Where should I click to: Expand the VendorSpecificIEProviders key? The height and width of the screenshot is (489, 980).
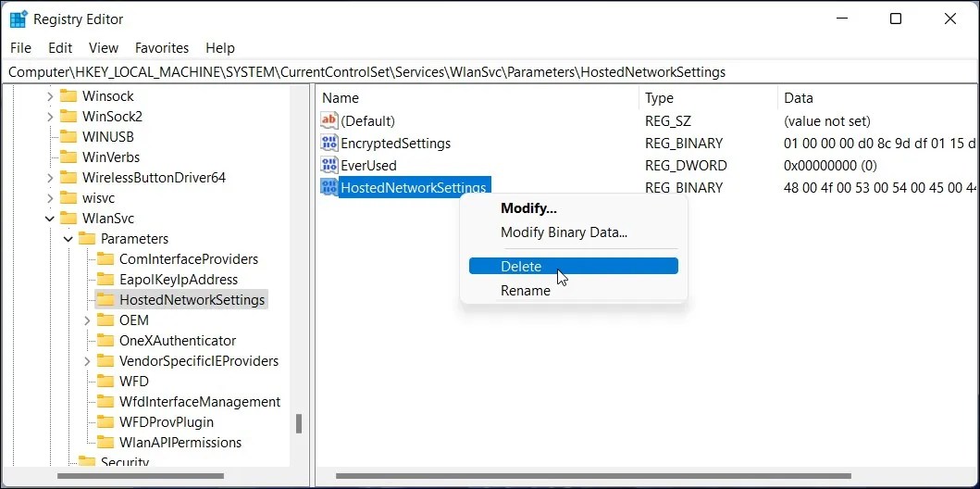point(87,361)
